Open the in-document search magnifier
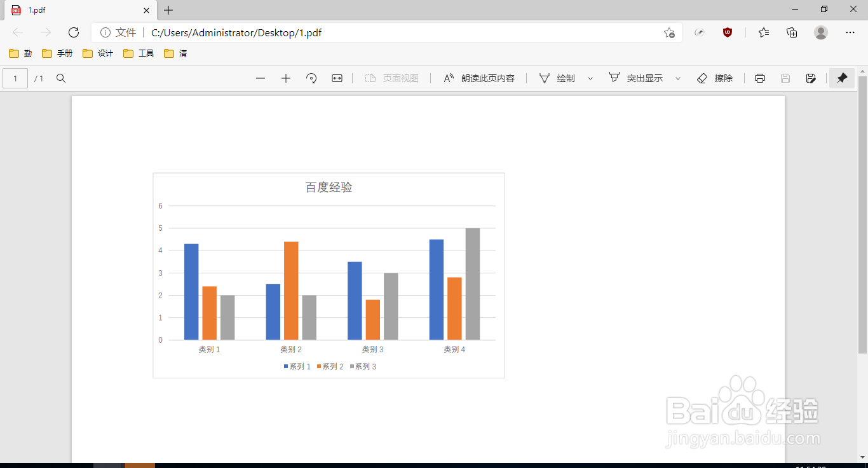Viewport: 868px width, 468px height. [61, 78]
